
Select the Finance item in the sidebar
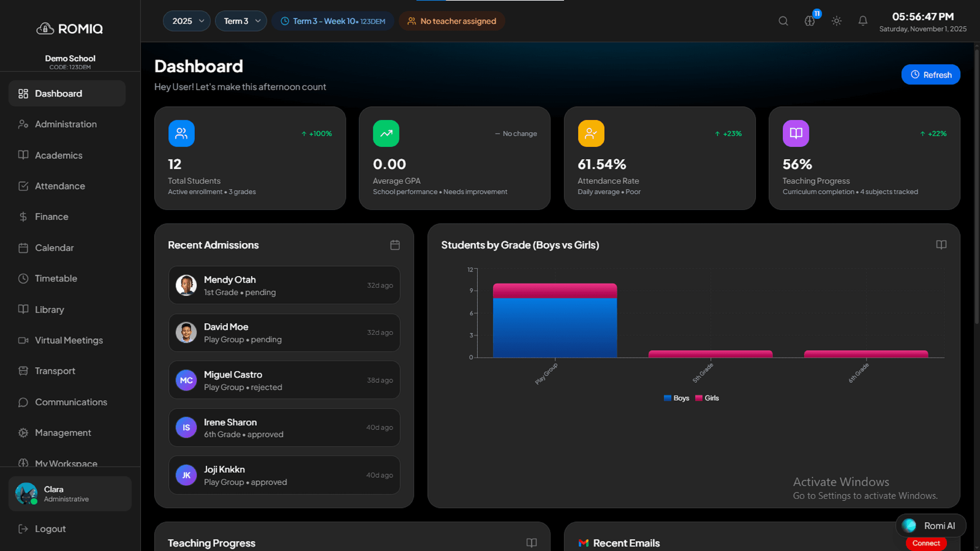[x=51, y=216]
